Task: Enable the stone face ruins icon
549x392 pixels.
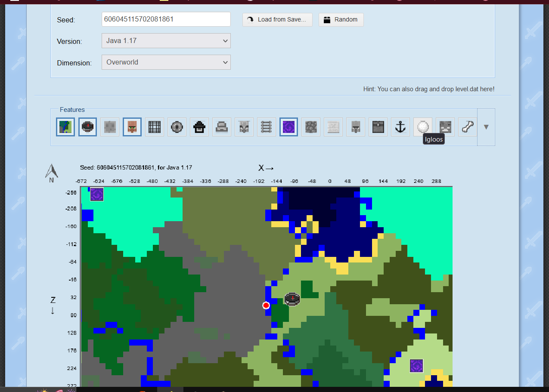Action: coord(445,127)
